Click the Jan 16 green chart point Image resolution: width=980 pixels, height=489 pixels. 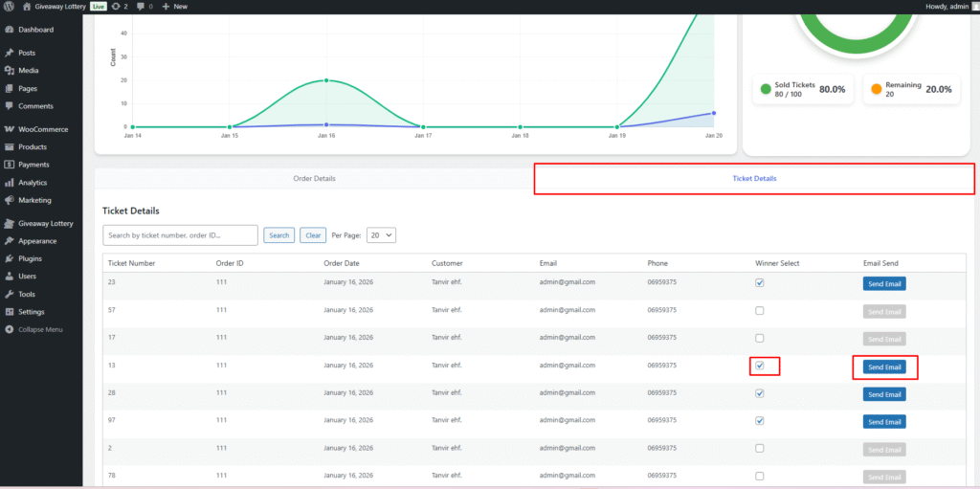click(x=326, y=80)
